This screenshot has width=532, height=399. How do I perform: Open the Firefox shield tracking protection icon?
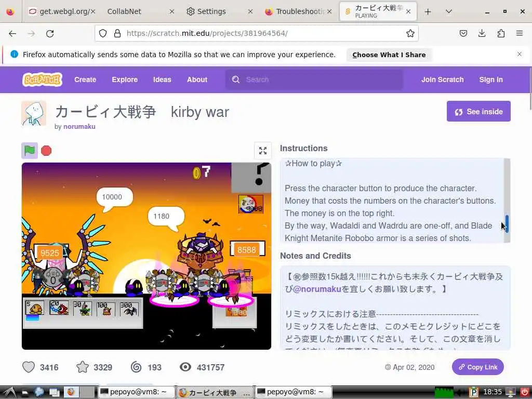point(103,33)
